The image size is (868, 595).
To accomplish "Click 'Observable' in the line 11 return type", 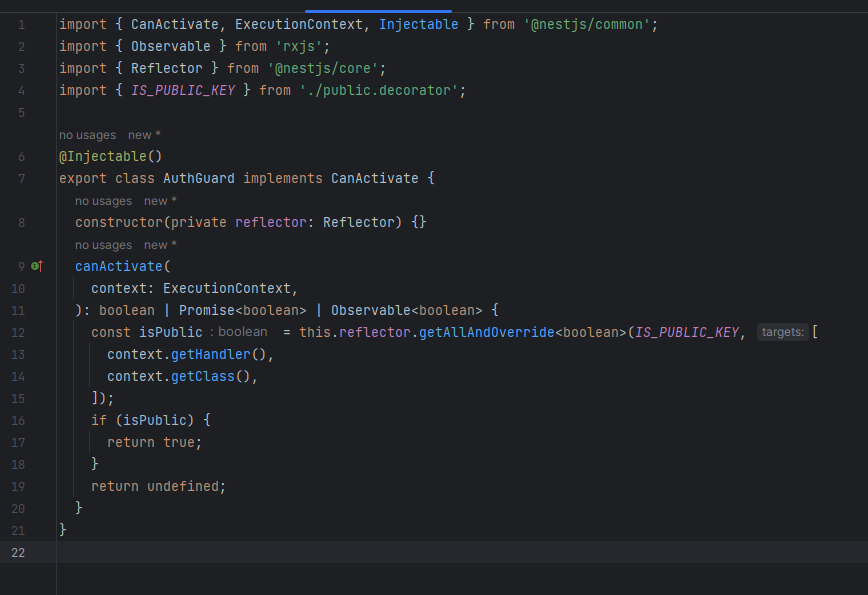I will click(371, 310).
